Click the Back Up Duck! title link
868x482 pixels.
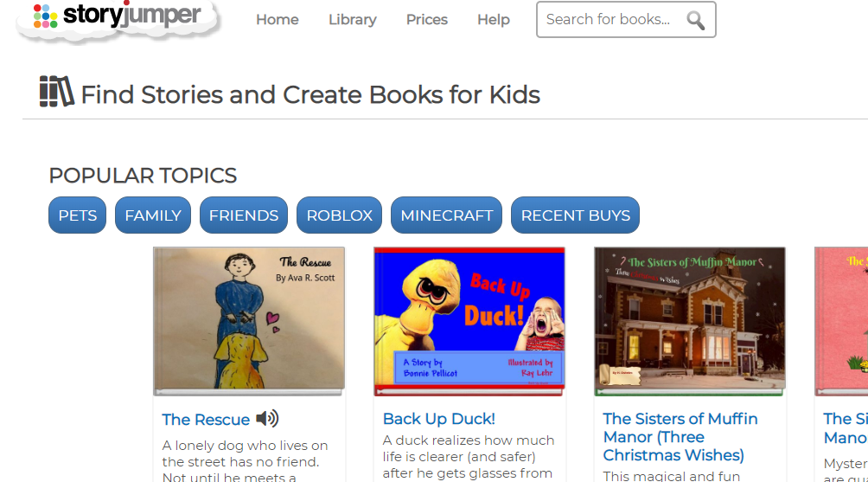tap(439, 419)
